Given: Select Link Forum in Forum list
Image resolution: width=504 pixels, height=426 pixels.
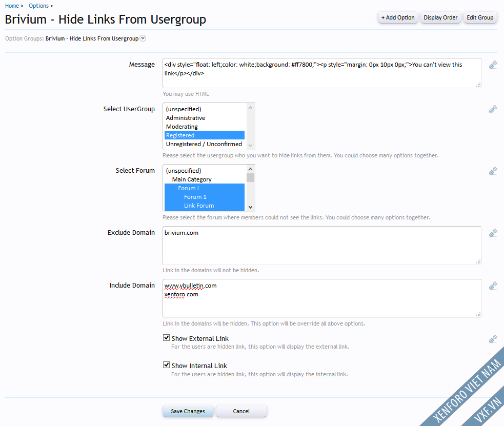Looking at the screenshot, I should point(205,206).
